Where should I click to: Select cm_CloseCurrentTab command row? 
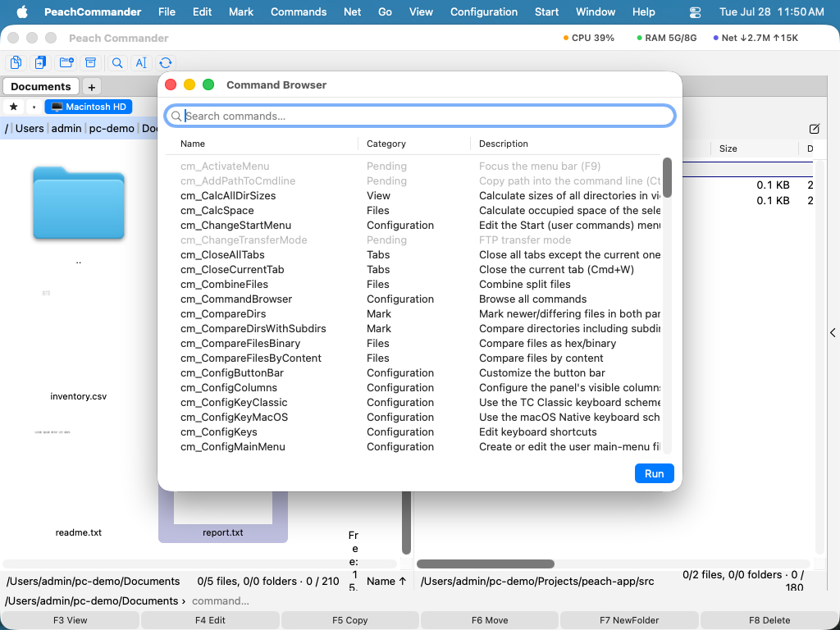(413, 269)
